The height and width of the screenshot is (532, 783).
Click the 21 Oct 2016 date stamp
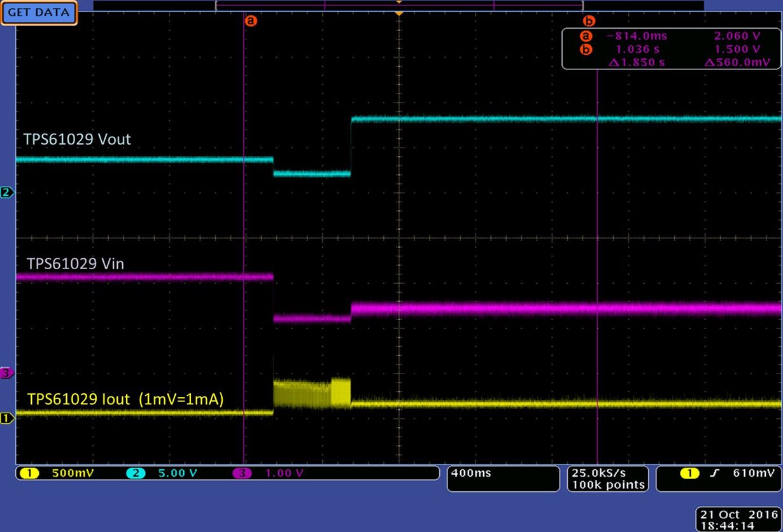click(739, 514)
